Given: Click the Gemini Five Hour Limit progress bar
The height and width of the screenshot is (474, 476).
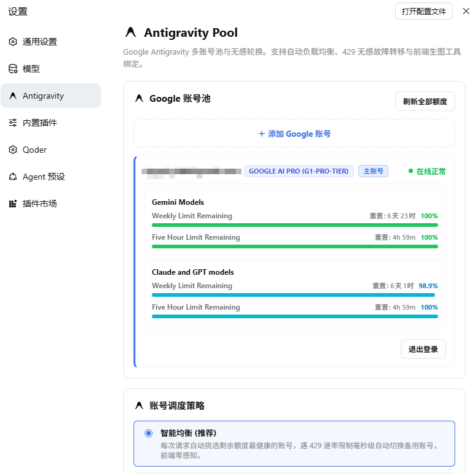Looking at the screenshot, I should pos(295,247).
